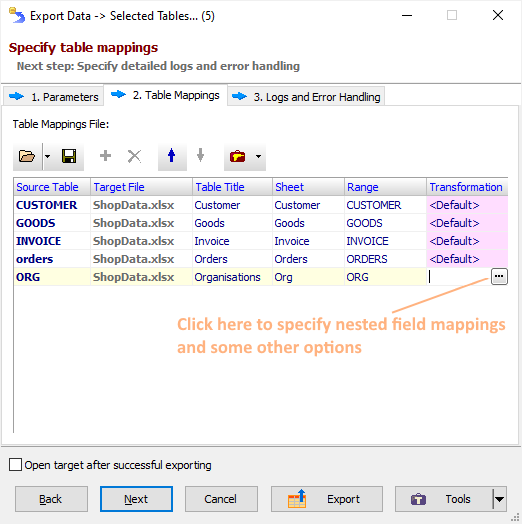
Task: Click the ORG range cell
Action: pos(385,277)
